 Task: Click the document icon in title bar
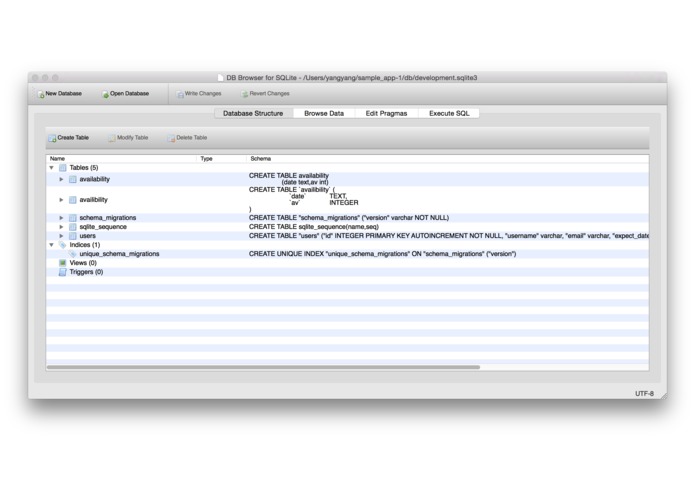(220, 78)
